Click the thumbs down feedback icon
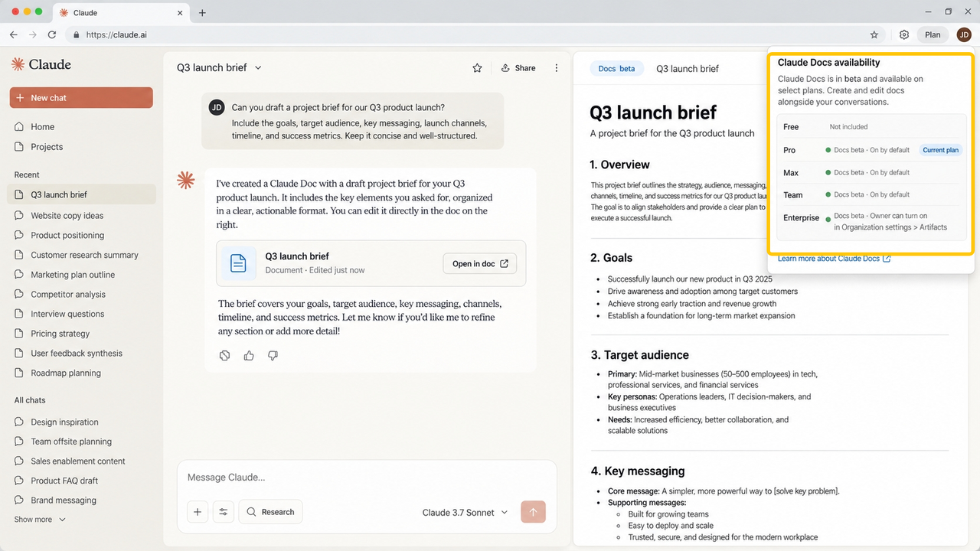Viewport: 980px width, 551px height. [x=273, y=356]
